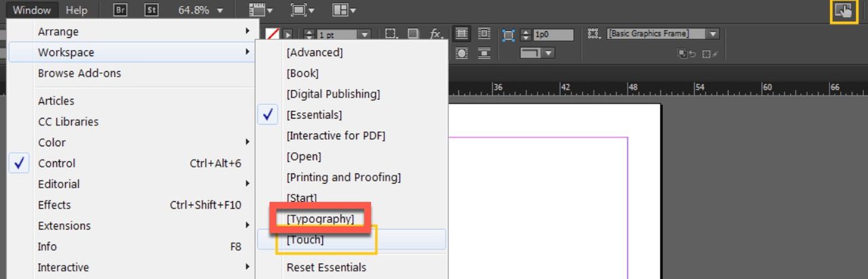Open the screen mode icon menu

click(302, 10)
